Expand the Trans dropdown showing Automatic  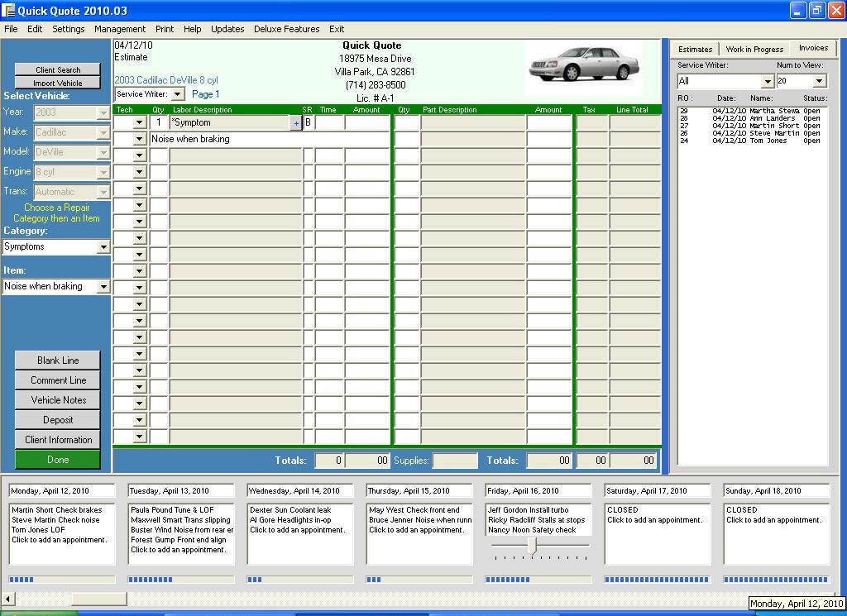(103, 192)
